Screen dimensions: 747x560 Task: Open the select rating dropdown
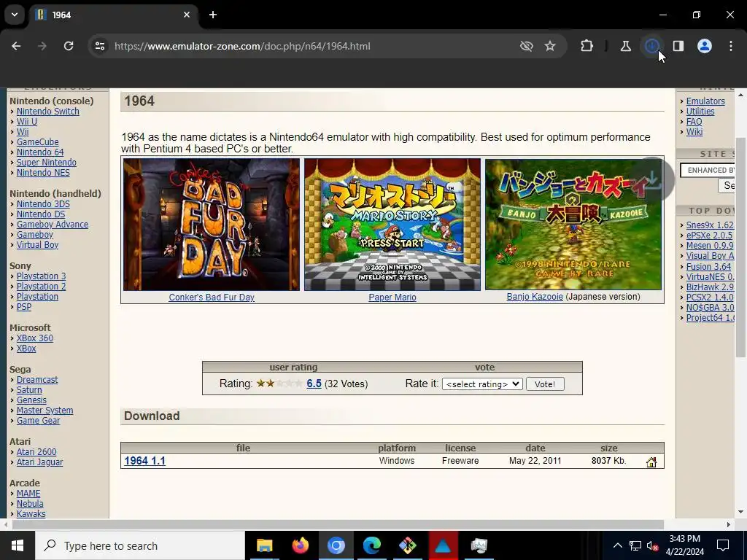click(482, 384)
